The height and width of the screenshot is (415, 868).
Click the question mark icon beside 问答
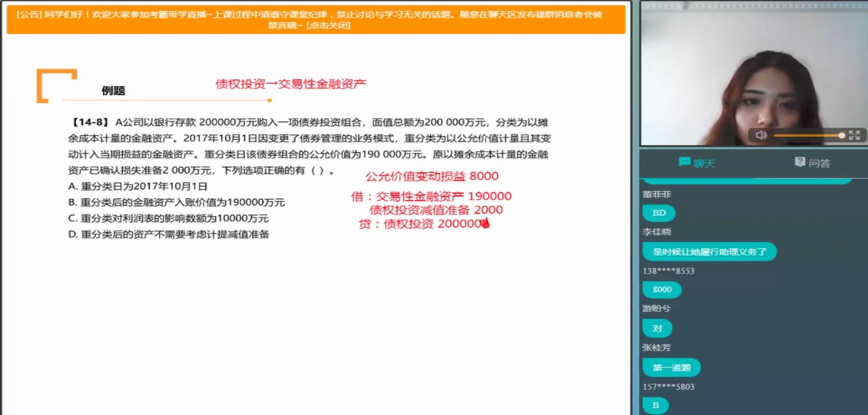pyautogui.click(x=800, y=162)
